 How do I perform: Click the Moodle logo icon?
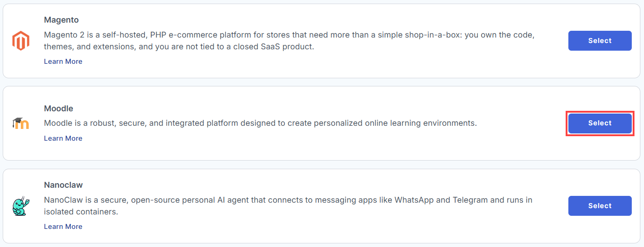(x=21, y=123)
